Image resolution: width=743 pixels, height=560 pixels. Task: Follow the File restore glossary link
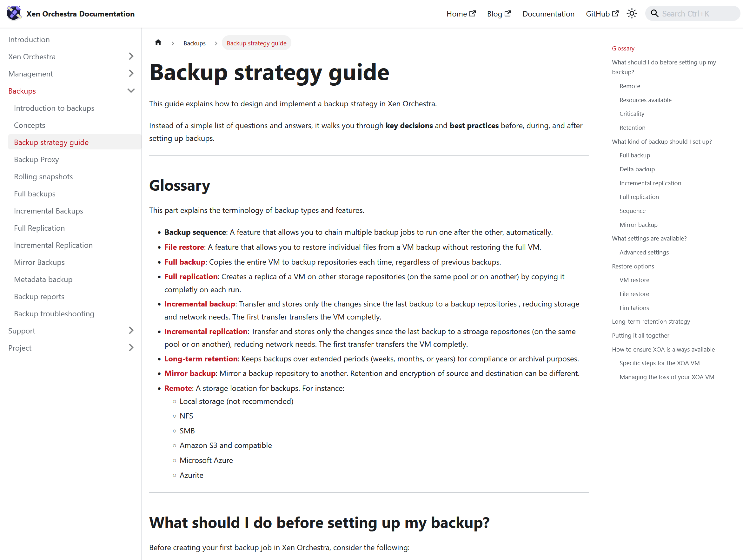click(x=184, y=247)
